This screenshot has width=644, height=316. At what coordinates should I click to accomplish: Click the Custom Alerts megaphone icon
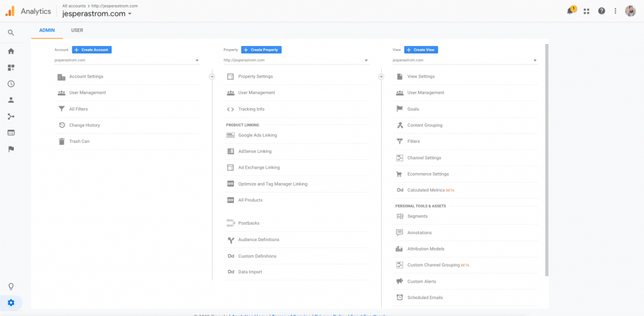399,281
